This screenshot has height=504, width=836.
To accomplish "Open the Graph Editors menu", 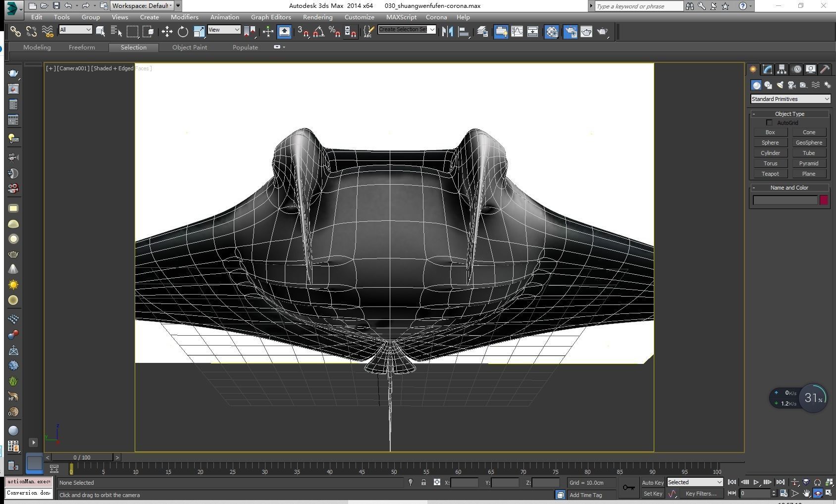I will [270, 17].
